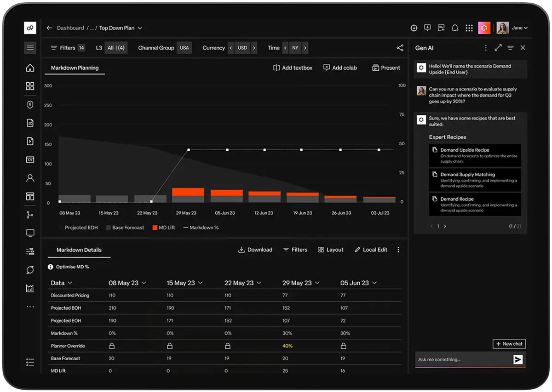Click the Ask me something input field
This screenshot has width=552, height=392.
pos(462,359)
